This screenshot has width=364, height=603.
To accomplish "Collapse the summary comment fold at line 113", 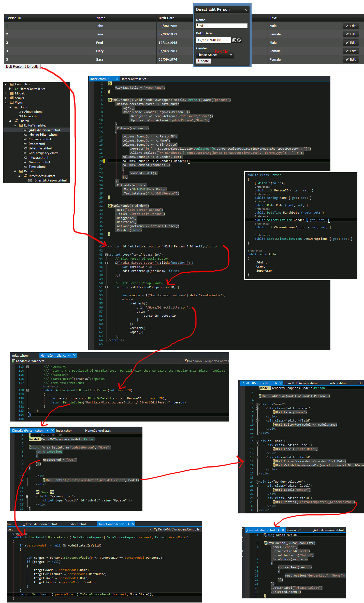I will [27, 367].
